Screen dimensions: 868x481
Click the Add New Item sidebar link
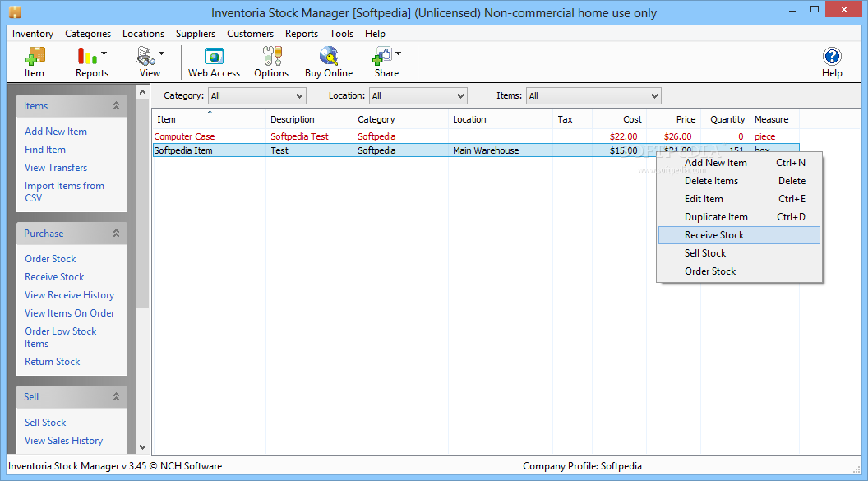click(56, 132)
